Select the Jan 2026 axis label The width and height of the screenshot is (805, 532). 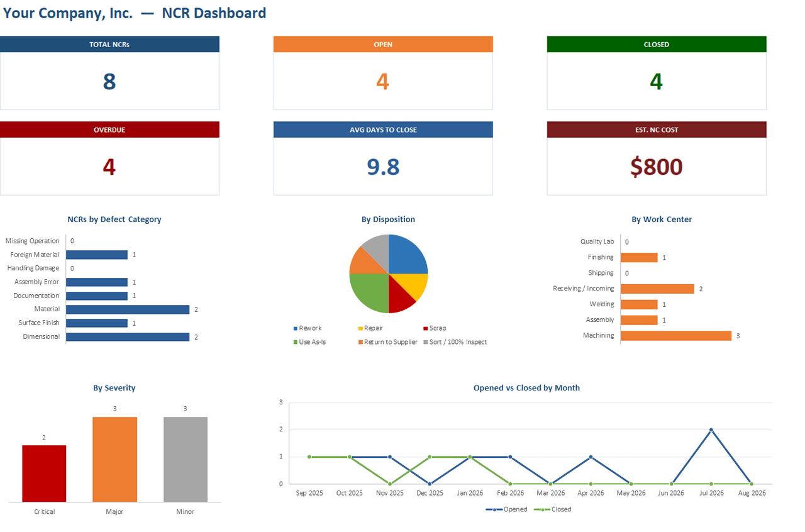pos(470,493)
